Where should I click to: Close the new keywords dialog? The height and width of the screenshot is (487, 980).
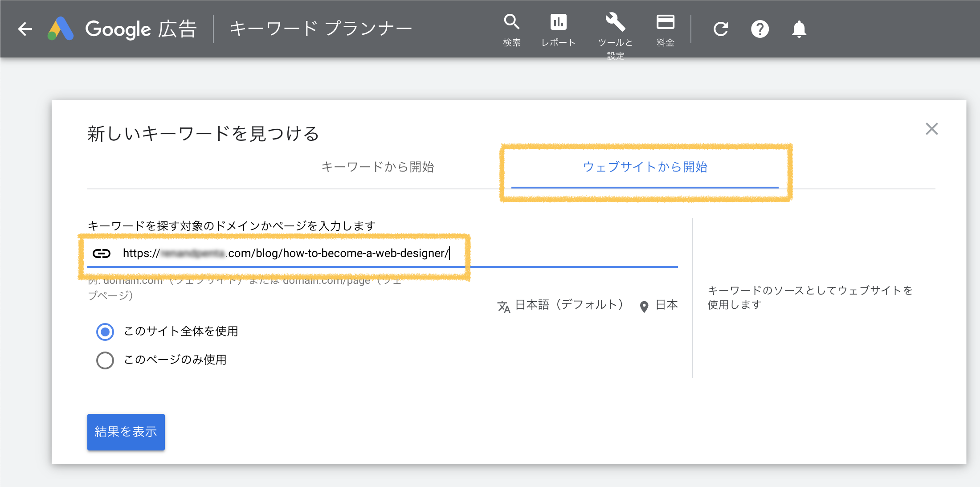931,129
